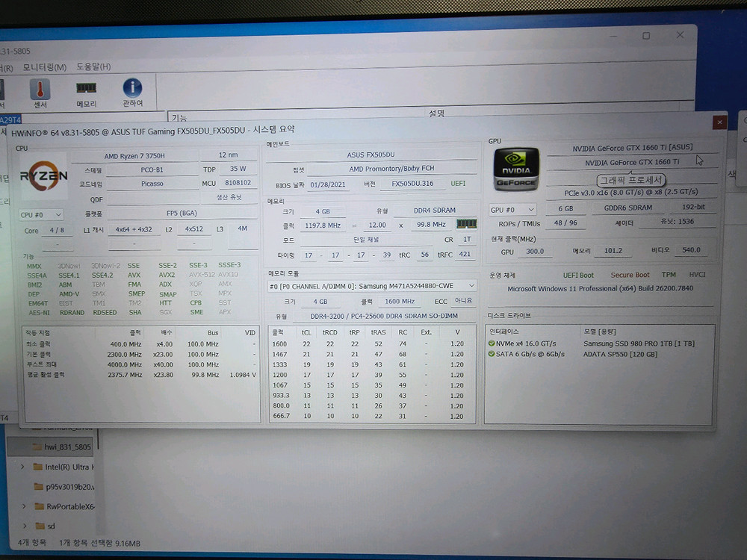Click the min clock 400.0 MHz row
747x560 pixels.
141,343
